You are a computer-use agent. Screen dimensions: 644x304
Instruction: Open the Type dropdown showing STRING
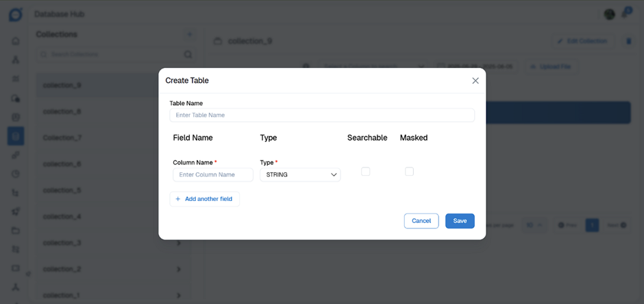tap(300, 175)
